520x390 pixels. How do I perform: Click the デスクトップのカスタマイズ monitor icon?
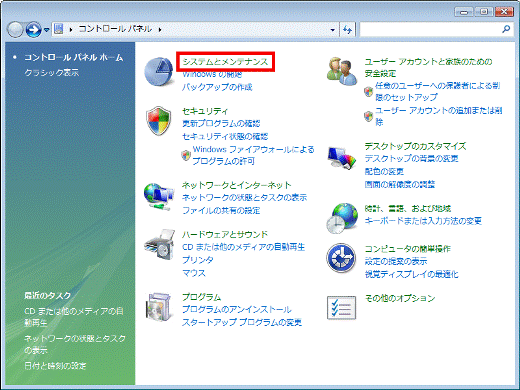(x=342, y=157)
